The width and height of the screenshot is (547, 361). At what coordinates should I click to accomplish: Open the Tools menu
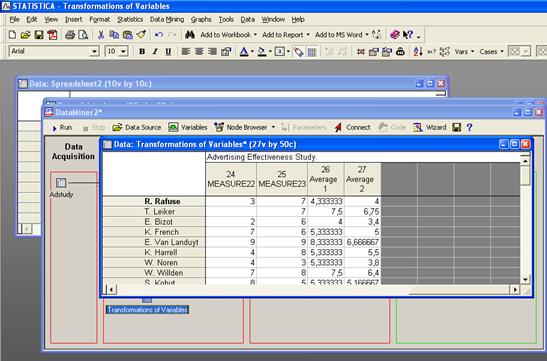pyautogui.click(x=226, y=20)
